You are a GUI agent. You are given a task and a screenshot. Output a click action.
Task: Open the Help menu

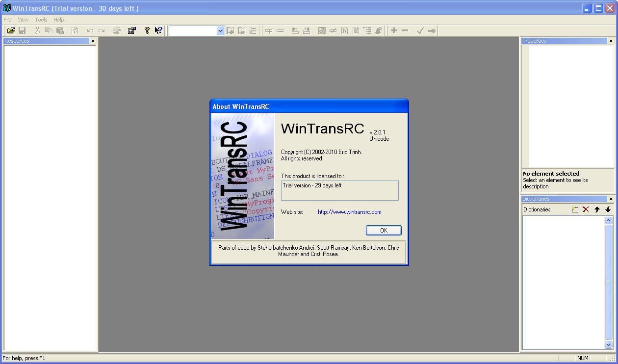pos(59,20)
